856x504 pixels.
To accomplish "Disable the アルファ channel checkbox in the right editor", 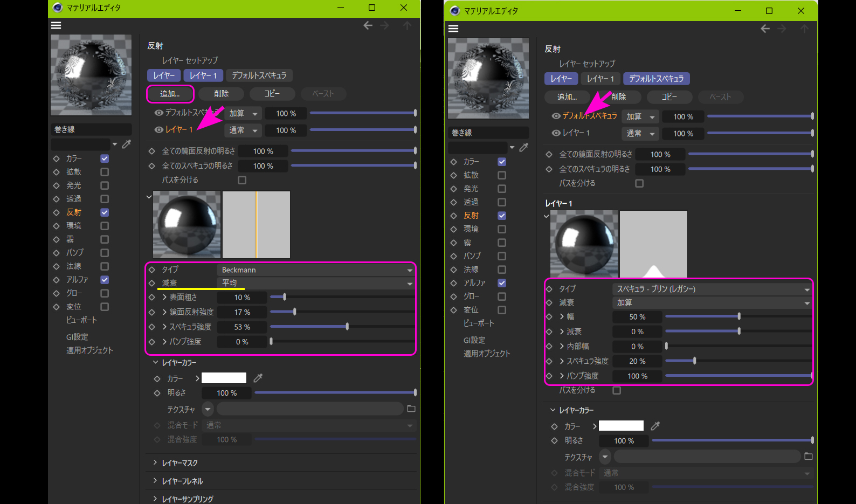I will [x=502, y=283].
